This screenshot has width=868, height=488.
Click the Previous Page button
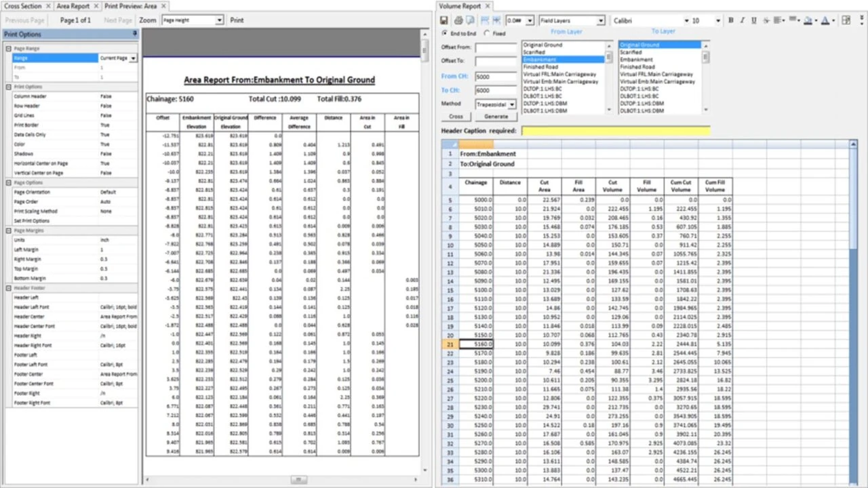(25, 20)
